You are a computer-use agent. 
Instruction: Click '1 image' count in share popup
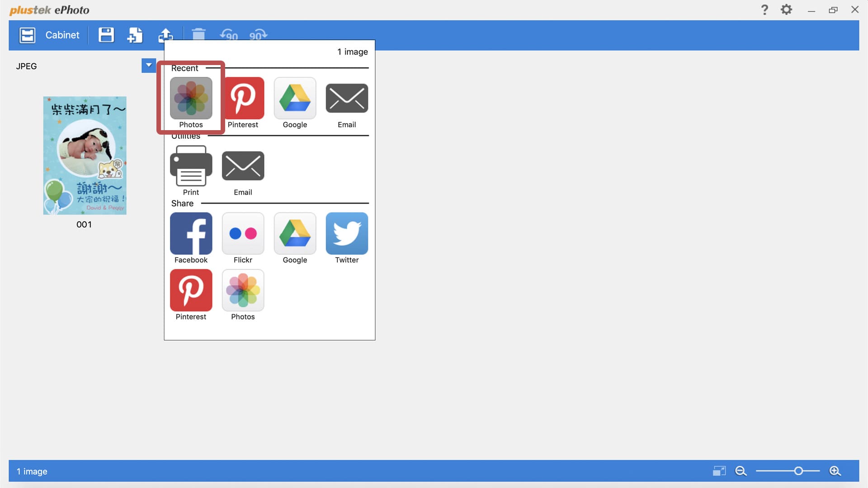tap(353, 52)
